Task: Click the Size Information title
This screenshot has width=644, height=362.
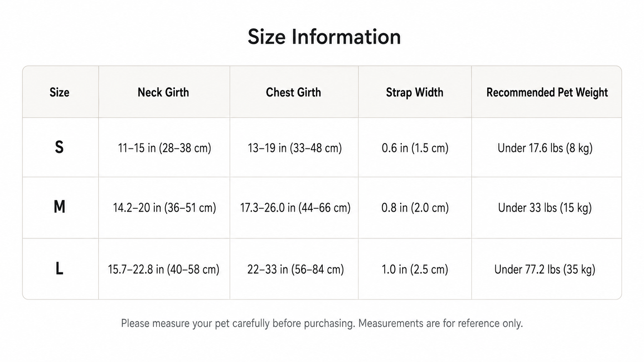Action: pyautogui.click(x=324, y=37)
